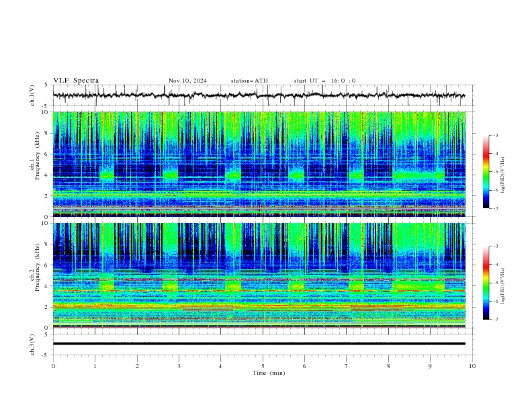Click inside the ch.1 spectrogram plot
This screenshot has height=411, width=532.
(259, 164)
